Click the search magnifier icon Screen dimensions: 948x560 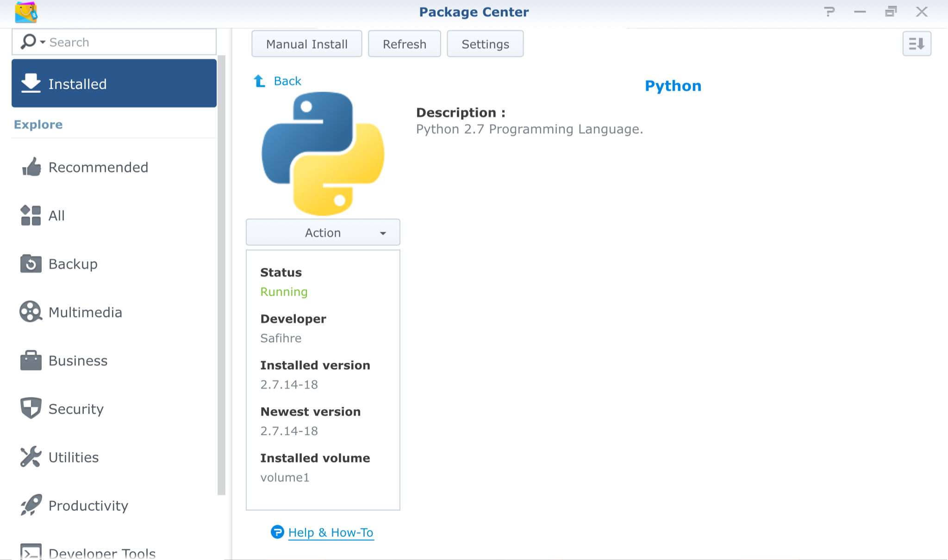pyautogui.click(x=28, y=42)
